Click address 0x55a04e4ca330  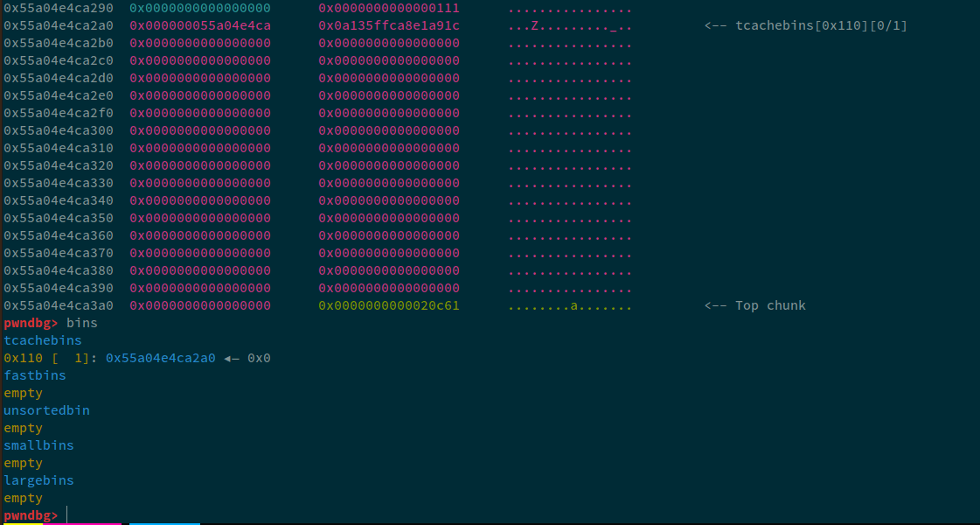[59, 184]
